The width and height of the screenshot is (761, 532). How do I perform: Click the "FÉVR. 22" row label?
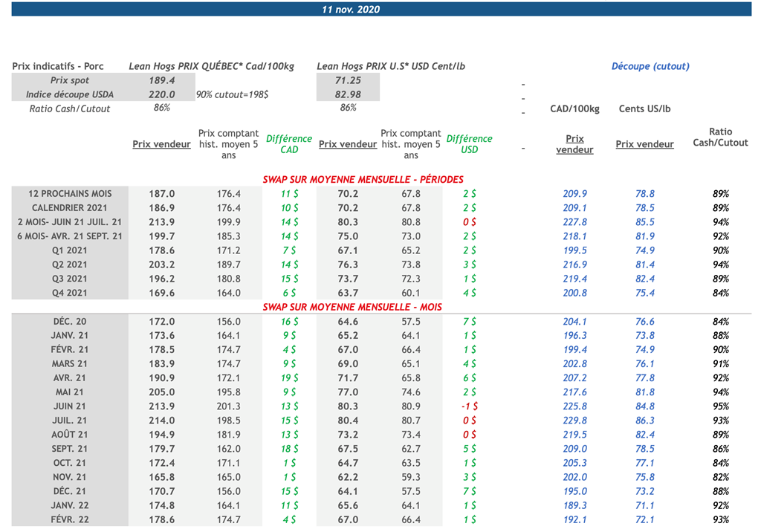[x=69, y=519]
